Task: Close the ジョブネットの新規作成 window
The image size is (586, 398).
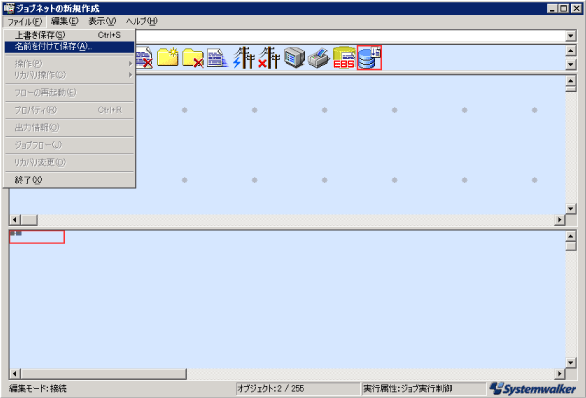Action: point(577,8)
